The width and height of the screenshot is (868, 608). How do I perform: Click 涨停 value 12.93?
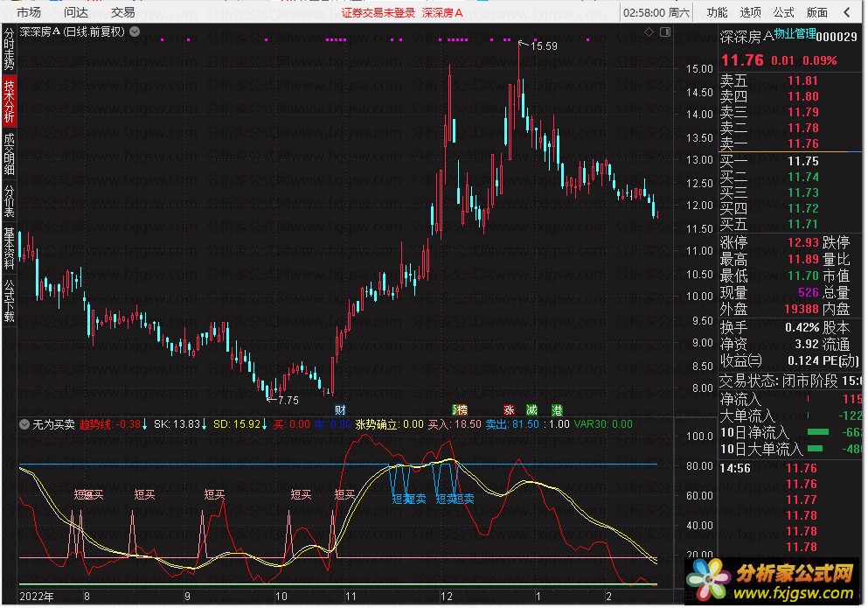click(802, 242)
